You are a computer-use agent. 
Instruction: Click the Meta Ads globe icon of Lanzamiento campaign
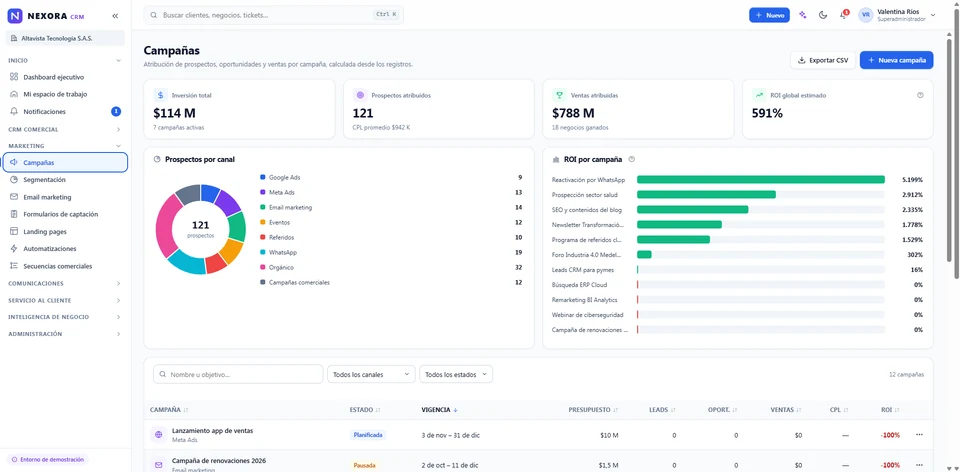click(159, 435)
